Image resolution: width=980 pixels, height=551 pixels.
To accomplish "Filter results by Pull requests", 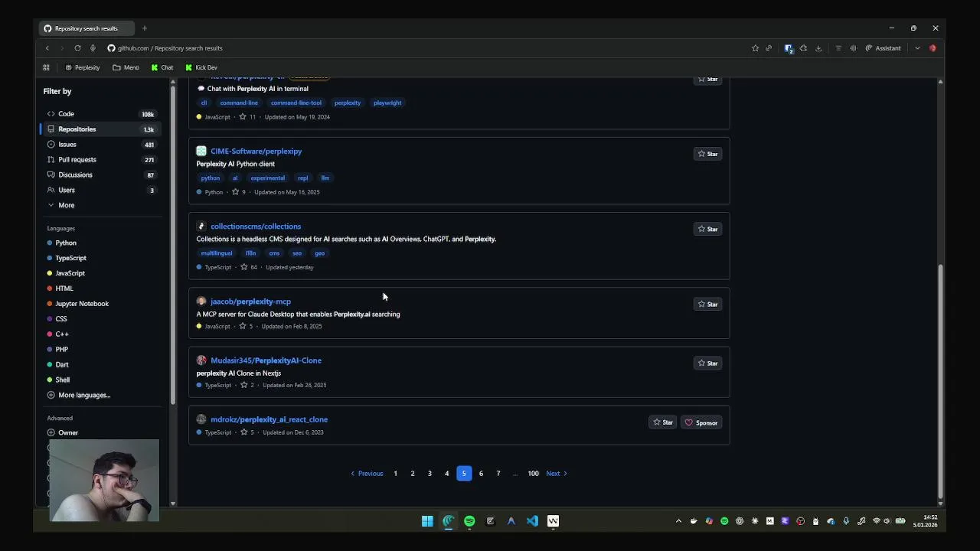I will (x=100, y=159).
